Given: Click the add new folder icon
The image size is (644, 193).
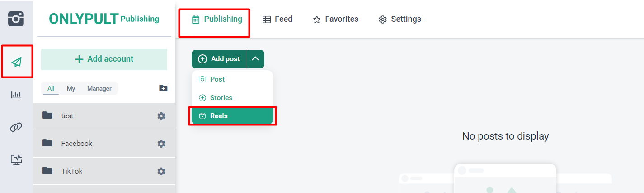Looking at the screenshot, I should click(163, 88).
